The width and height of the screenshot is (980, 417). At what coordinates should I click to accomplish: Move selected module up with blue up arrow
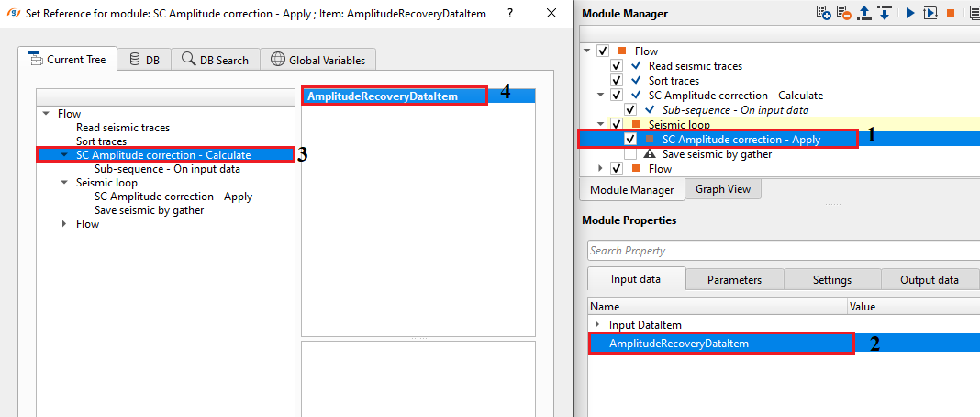coord(864,13)
